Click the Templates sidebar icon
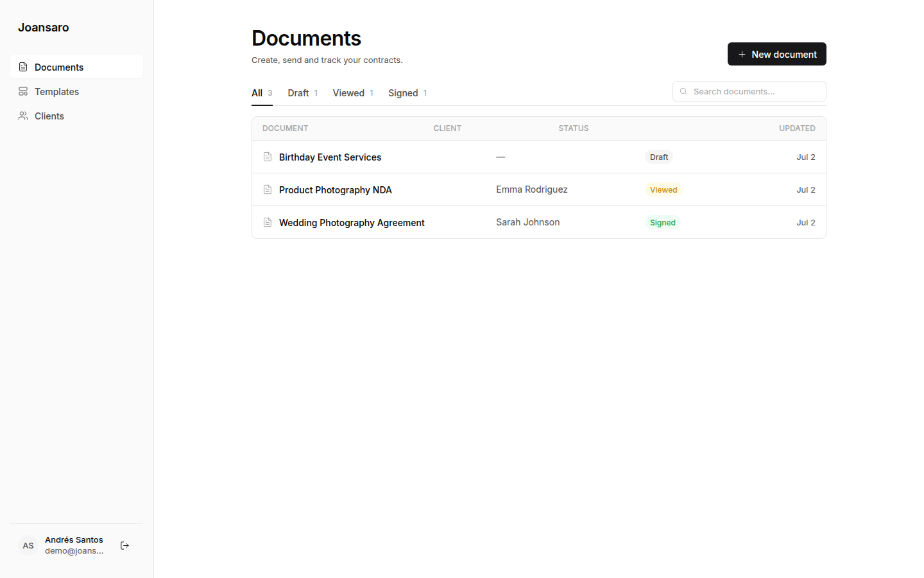Screen dimensions: 924x578 (x=23, y=91)
